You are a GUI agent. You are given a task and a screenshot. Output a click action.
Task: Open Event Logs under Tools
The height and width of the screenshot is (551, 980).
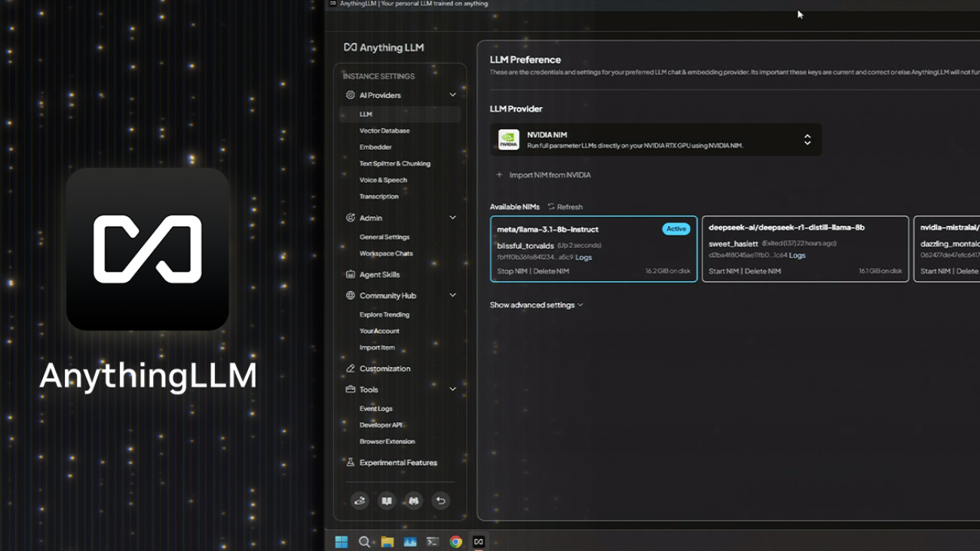pos(376,409)
